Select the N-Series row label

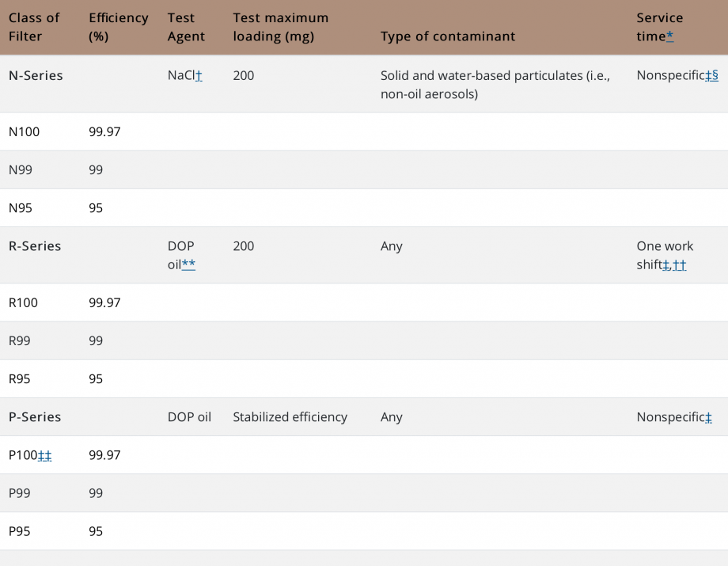(x=36, y=76)
